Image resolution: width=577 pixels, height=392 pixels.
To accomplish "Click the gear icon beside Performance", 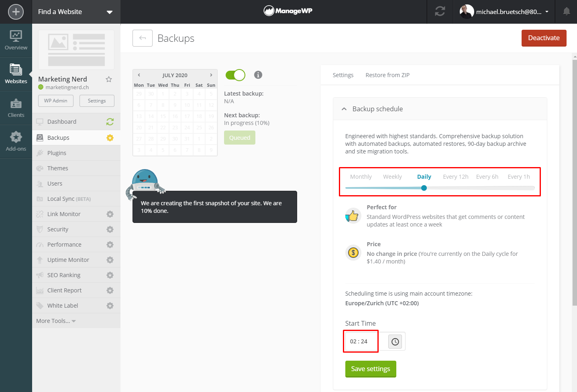I will pyautogui.click(x=110, y=245).
